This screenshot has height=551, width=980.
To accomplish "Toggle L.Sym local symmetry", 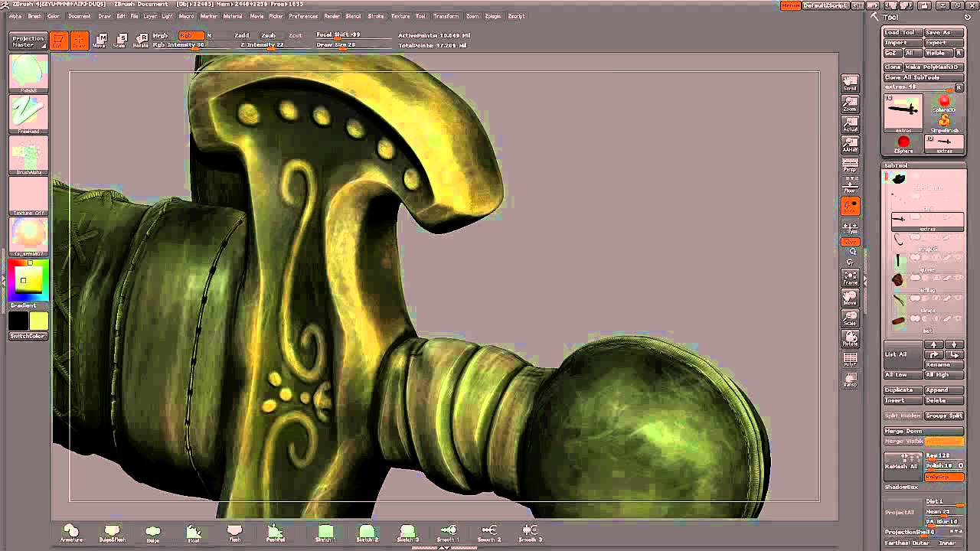I will (850, 227).
